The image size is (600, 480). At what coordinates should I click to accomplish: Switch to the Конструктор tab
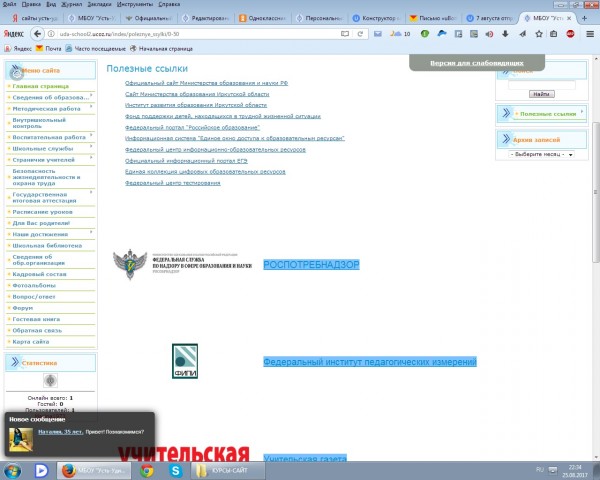point(377,18)
